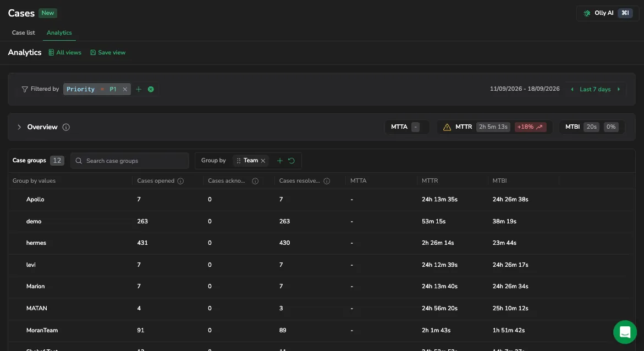The height and width of the screenshot is (351, 644).
Task: Show Cases resolved info icon
Action: coord(327,181)
